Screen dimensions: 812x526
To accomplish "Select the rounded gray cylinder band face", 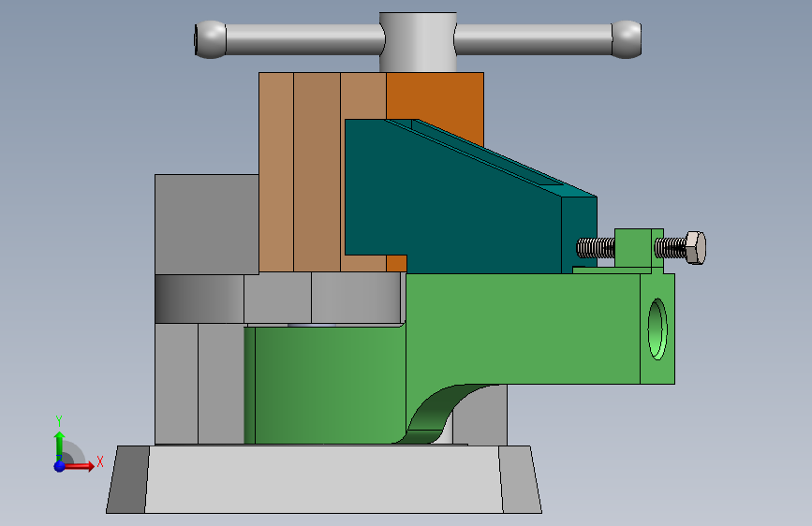I will point(199,299).
